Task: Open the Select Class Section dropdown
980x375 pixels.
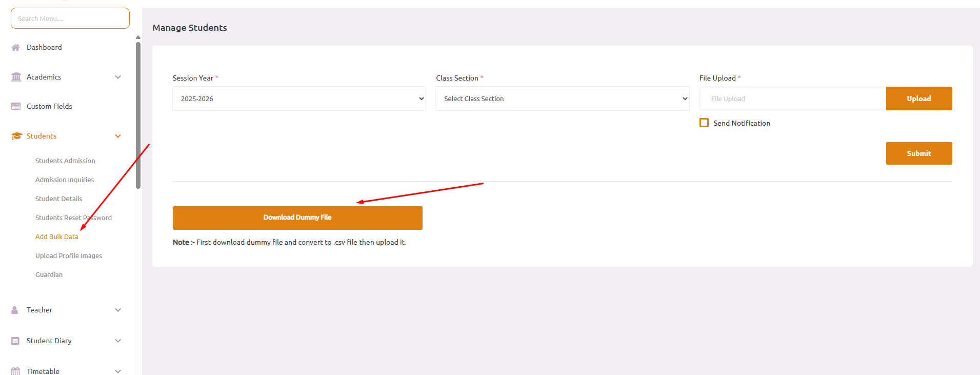Action: [562, 98]
